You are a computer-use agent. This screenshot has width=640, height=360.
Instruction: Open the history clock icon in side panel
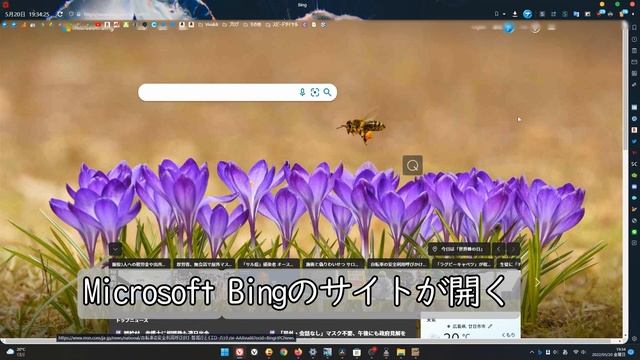tap(634, 39)
